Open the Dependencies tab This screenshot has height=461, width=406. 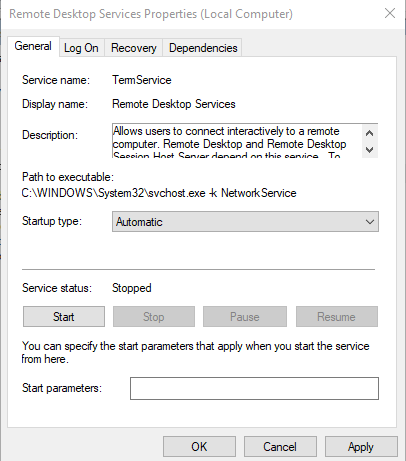203,48
